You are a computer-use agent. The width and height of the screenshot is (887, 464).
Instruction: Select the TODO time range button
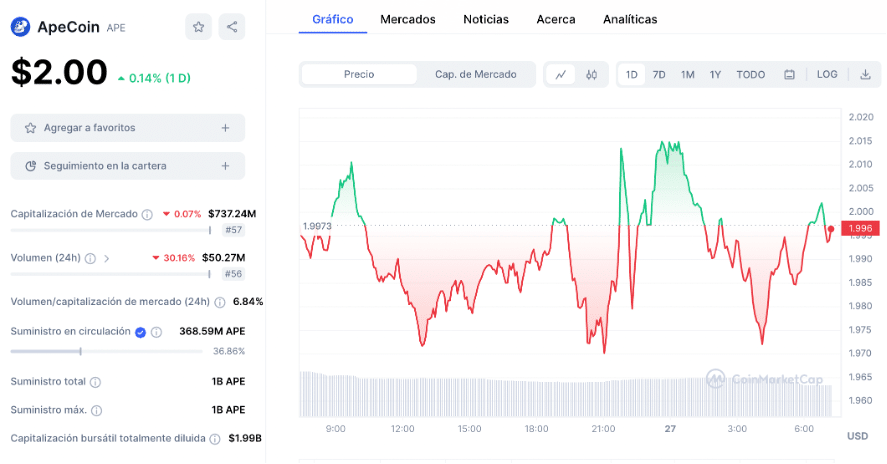[x=751, y=74]
